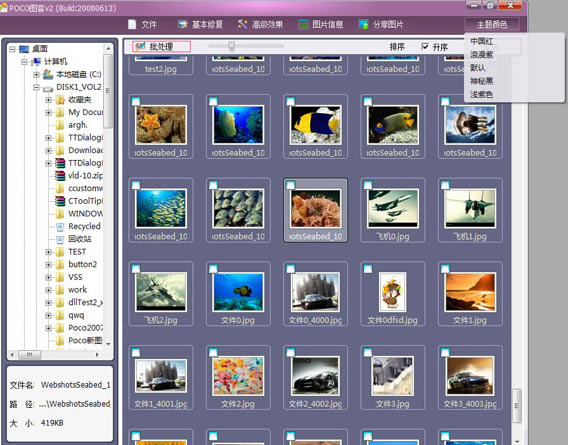The width and height of the screenshot is (568, 445).
Task: Click the 收藏夹 starred folder icon
Action: point(60,100)
